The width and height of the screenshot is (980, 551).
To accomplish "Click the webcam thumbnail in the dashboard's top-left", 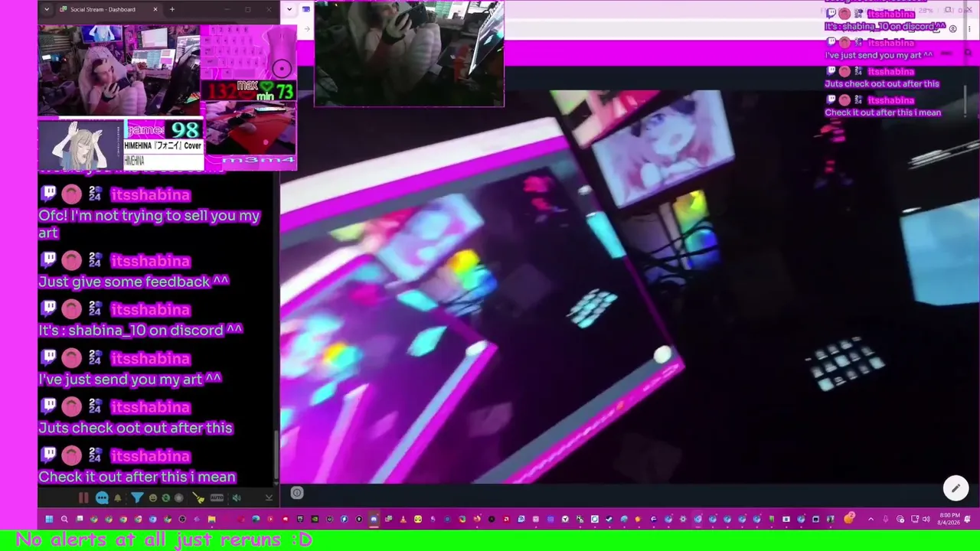I will 119,70.
